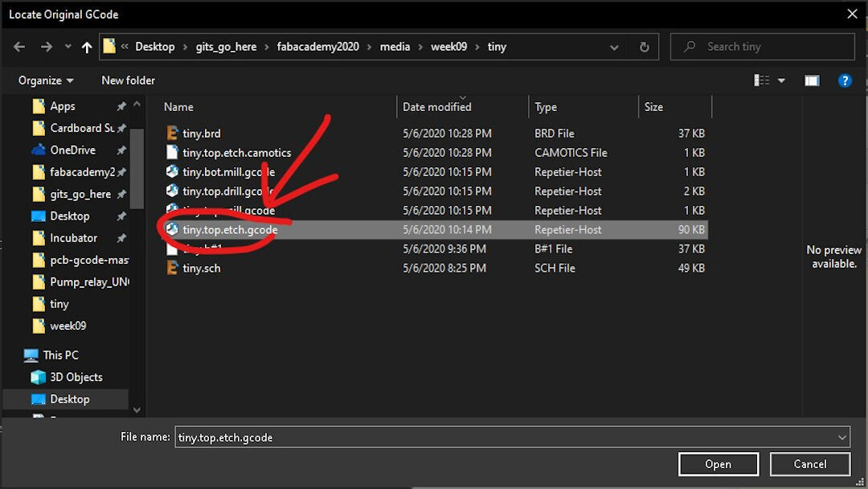
Task: Click the navigation pane scrollbar down arrow
Action: tap(137, 410)
